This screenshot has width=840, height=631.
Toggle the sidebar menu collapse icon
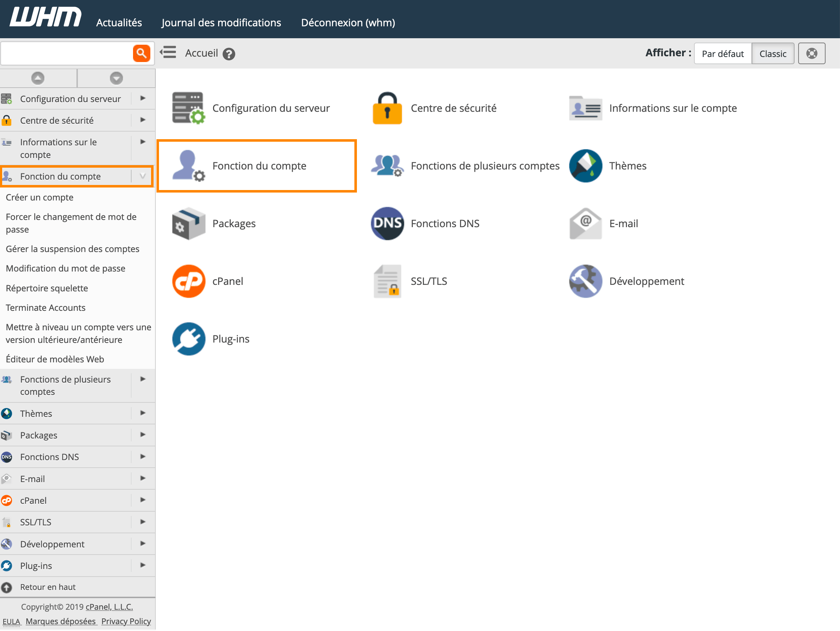tap(168, 52)
